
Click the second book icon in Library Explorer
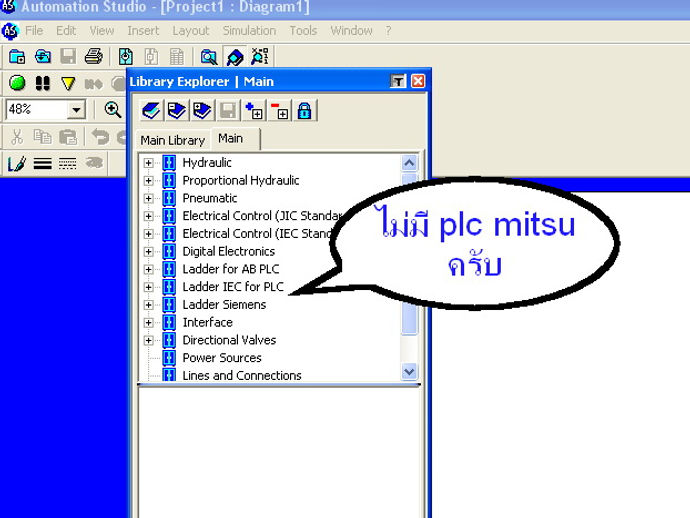(x=176, y=110)
